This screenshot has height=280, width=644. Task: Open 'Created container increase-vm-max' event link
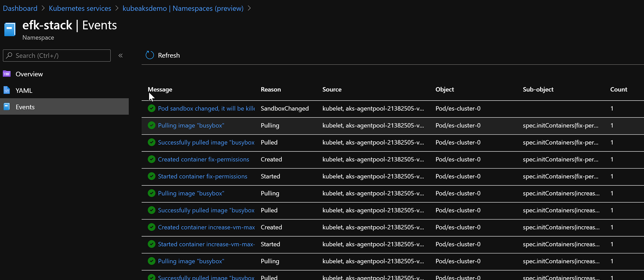(206, 227)
